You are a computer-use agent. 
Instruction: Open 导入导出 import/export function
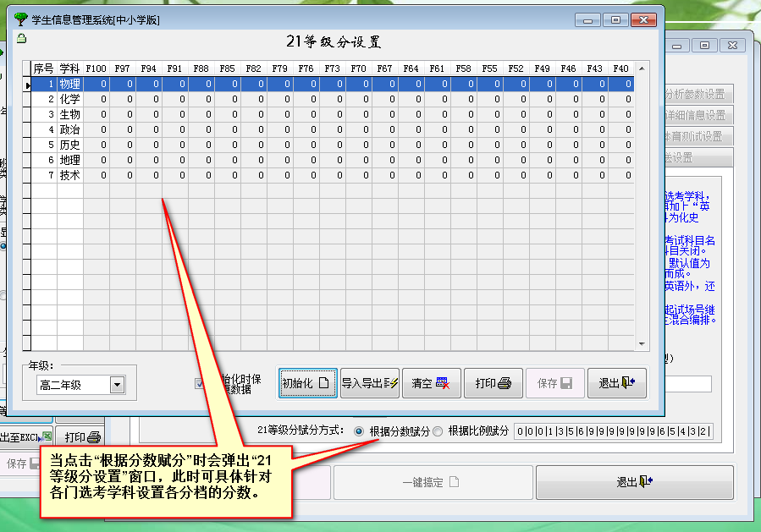[x=369, y=383]
